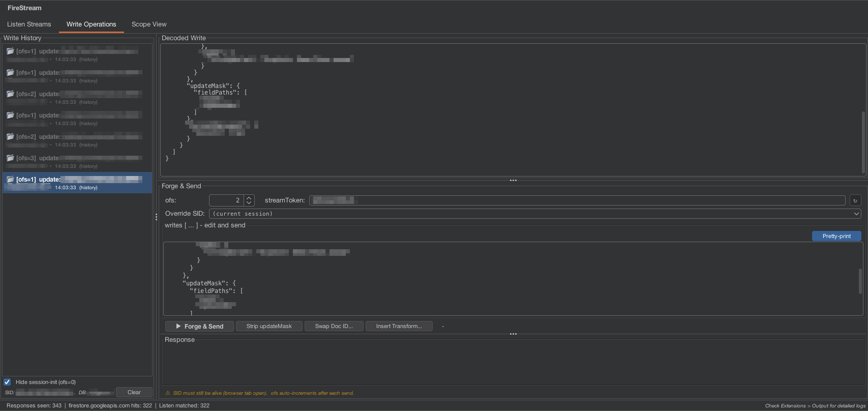Click folder icon of selected [ofs=1] entry
Screen dimensions: 868x411
pos(10,179)
